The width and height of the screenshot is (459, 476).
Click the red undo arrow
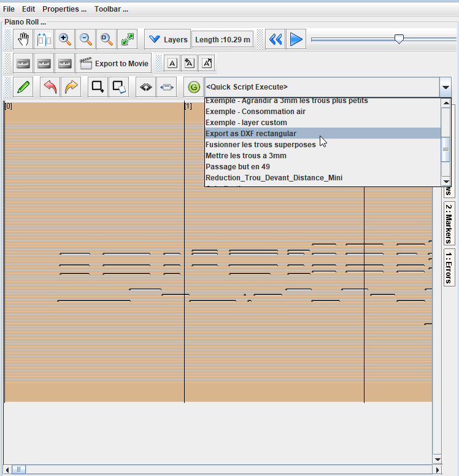(50, 87)
